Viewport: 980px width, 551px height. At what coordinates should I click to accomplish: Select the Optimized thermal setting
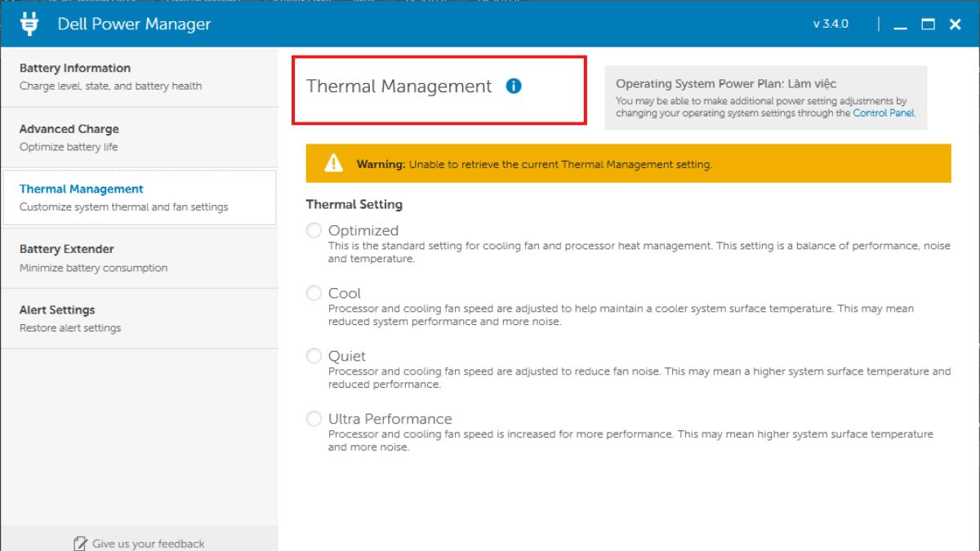pyautogui.click(x=314, y=230)
